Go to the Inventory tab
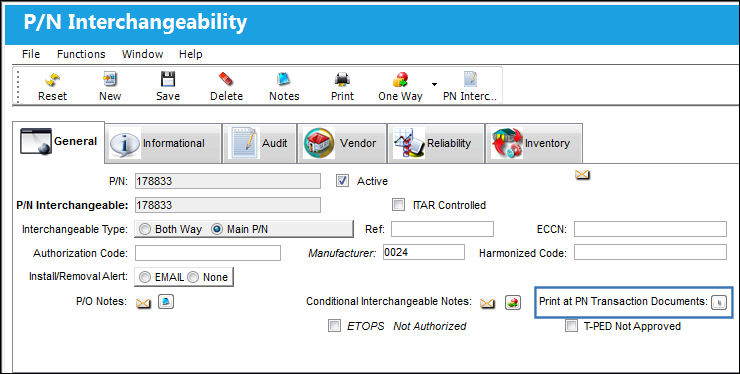Screen dimensions: 740x374 [x=534, y=143]
